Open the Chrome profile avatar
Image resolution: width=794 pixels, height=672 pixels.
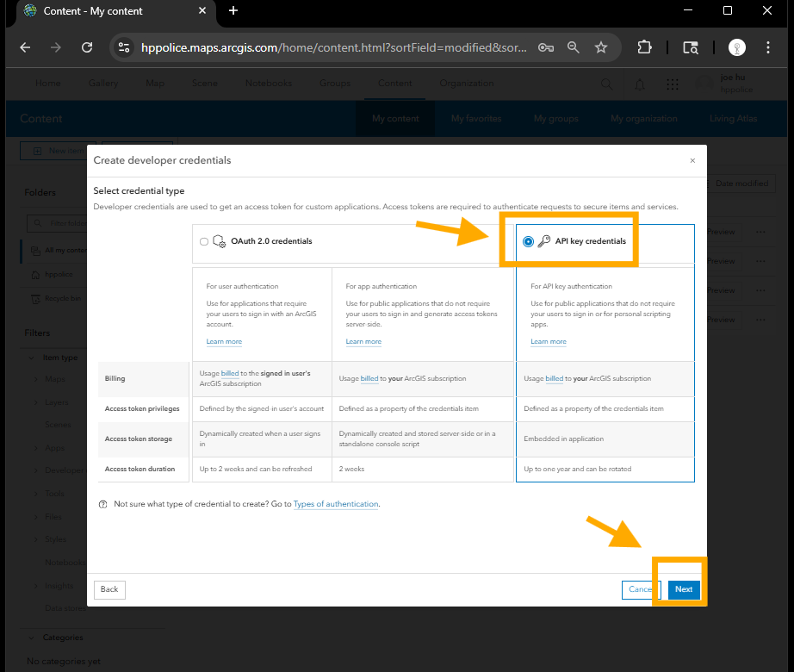tap(737, 47)
